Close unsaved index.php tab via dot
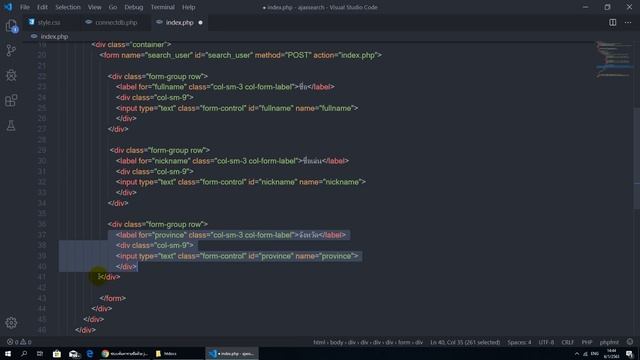Image resolution: width=640 pixels, height=360 pixels. click(200, 22)
